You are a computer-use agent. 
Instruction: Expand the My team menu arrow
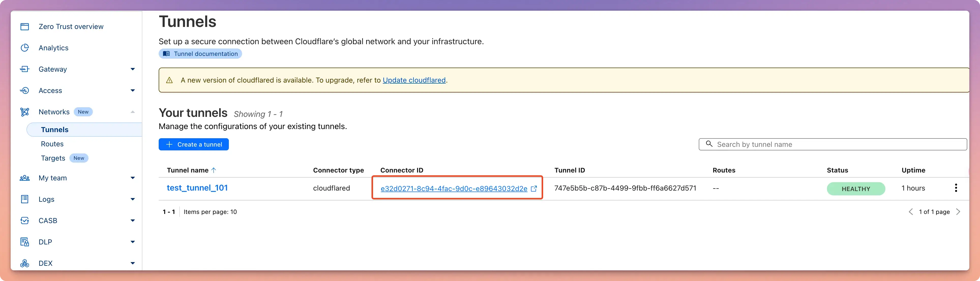point(133,178)
